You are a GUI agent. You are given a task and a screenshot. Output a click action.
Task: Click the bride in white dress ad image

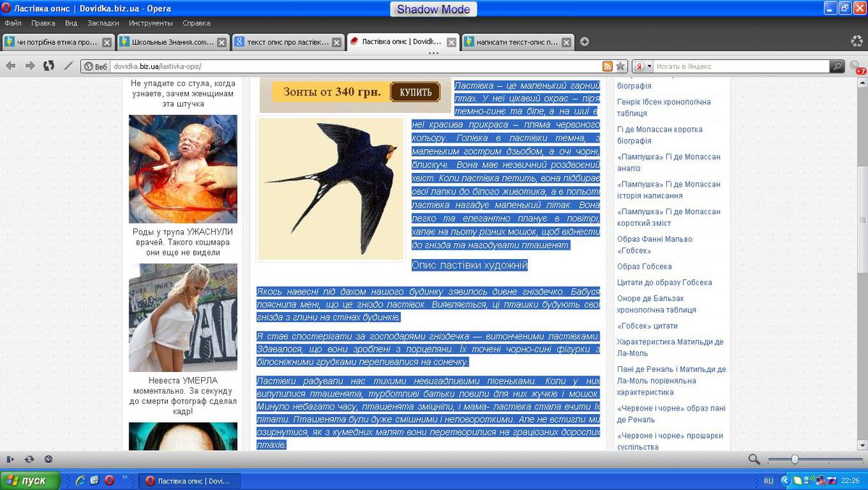[182, 318]
